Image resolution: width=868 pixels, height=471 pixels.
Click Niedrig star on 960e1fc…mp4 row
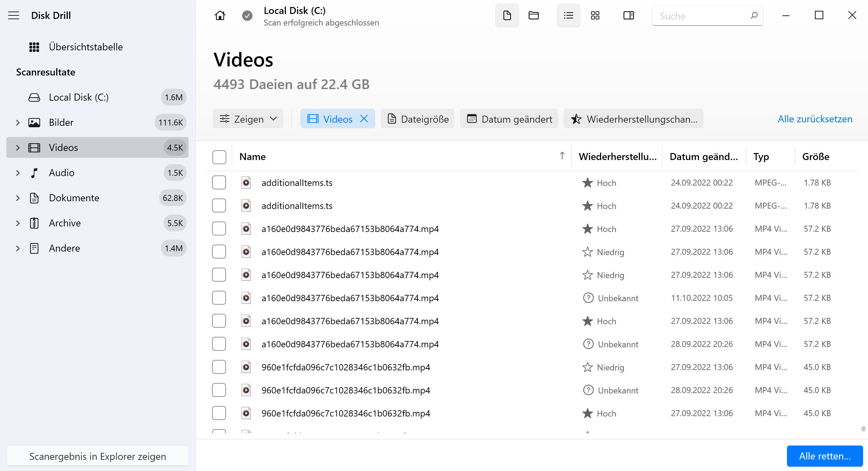coord(588,367)
